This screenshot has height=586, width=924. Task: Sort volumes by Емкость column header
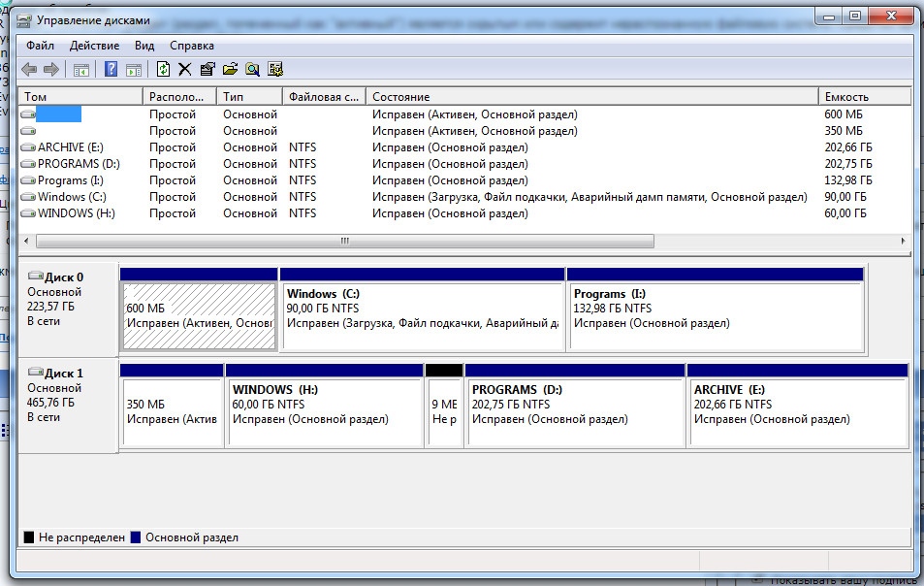click(845, 97)
